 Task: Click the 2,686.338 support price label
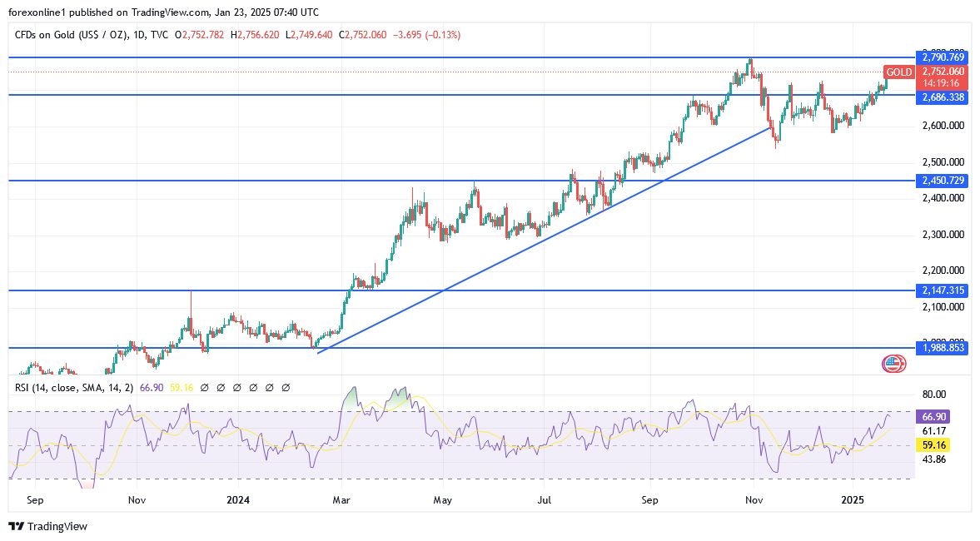point(943,97)
